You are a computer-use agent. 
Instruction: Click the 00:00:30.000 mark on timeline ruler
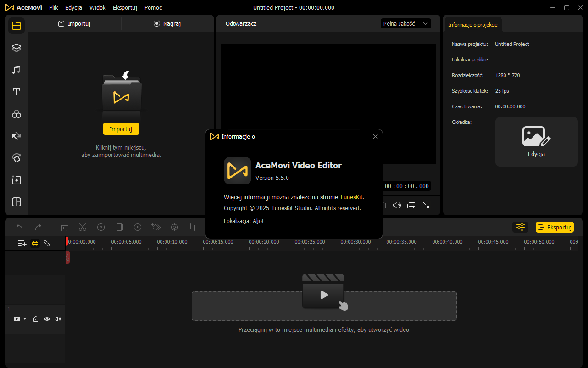[355, 242]
